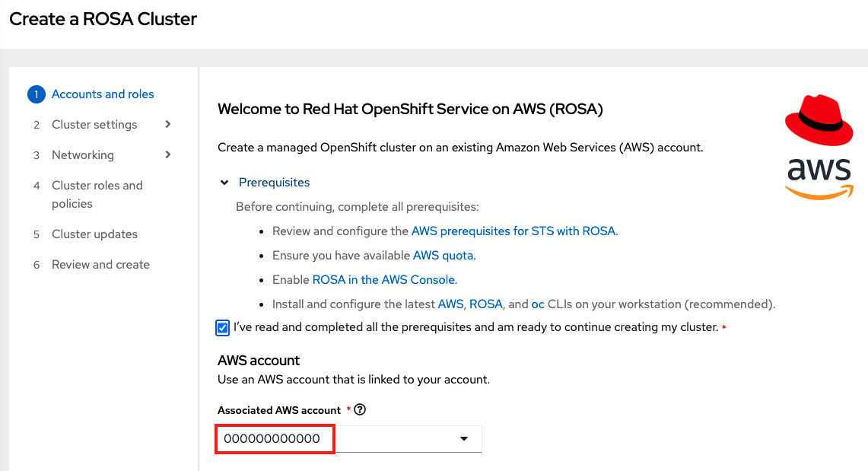868x471 pixels.
Task: Open ROSA in the AWS Console link
Action: (x=384, y=280)
